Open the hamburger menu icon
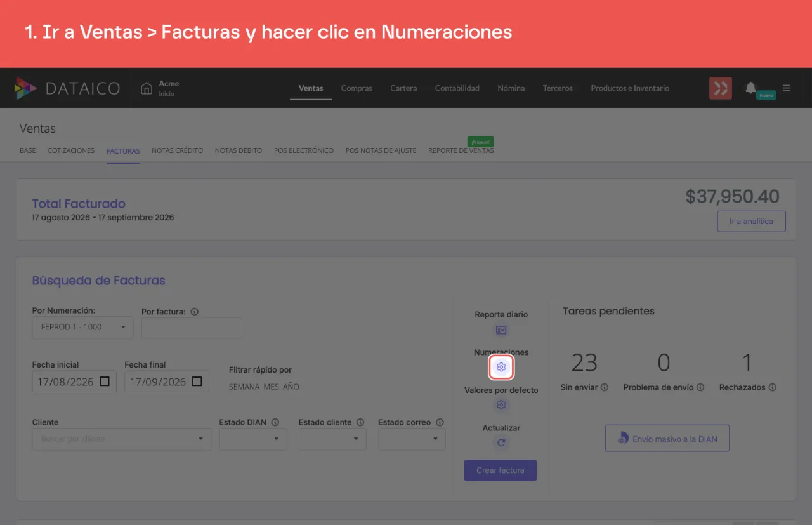812x525 pixels. pyautogui.click(x=787, y=88)
